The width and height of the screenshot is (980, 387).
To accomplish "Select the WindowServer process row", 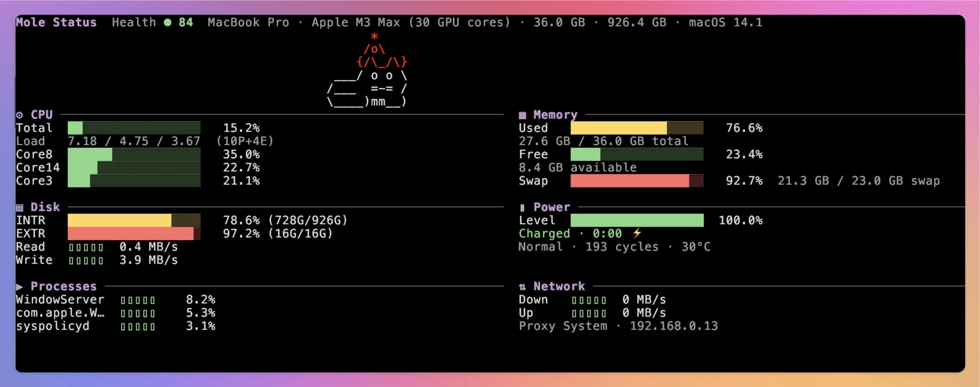I will tap(60, 300).
